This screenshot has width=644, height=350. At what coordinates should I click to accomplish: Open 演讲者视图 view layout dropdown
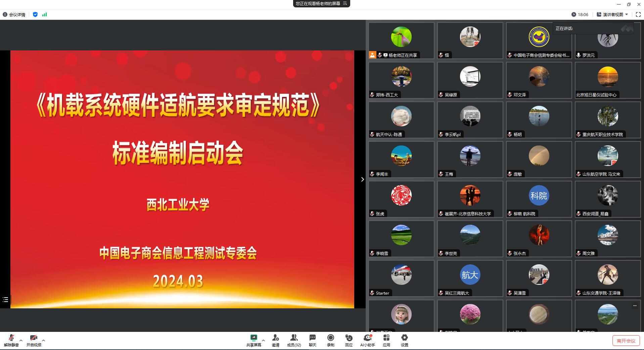[612, 14]
